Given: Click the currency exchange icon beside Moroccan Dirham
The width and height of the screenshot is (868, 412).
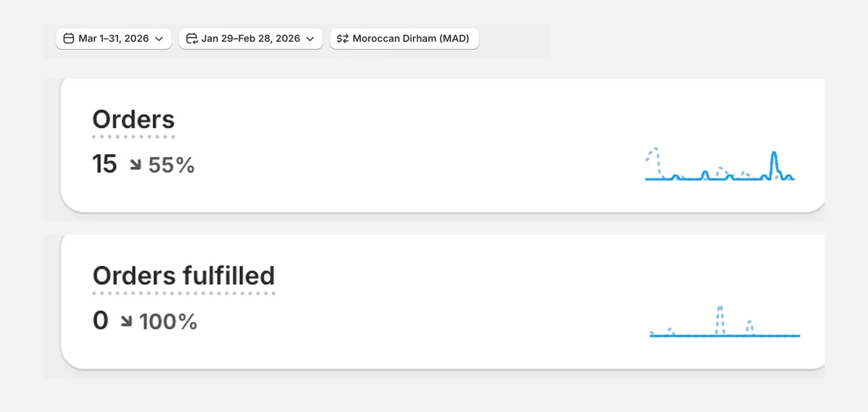Looking at the screenshot, I should (x=343, y=38).
